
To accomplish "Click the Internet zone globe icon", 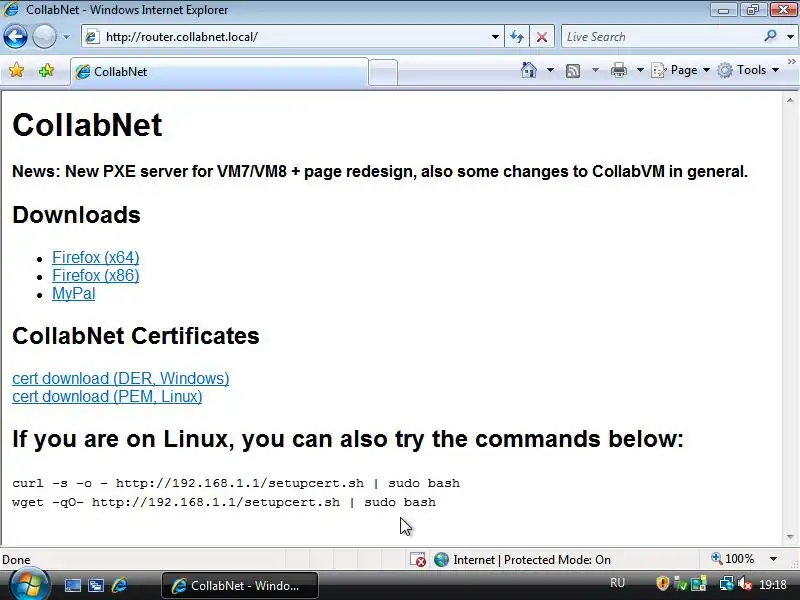I will 441,560.
